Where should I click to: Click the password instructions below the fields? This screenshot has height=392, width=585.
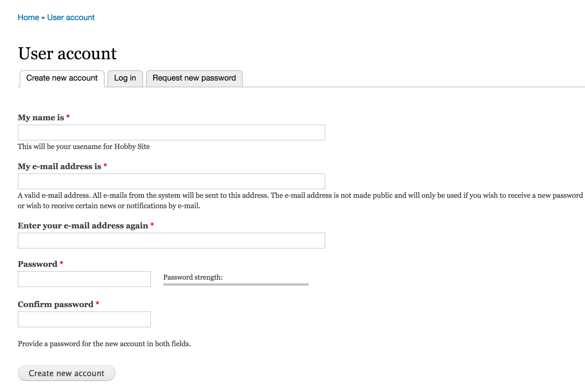pyautogui.click(x=104, y=343)
